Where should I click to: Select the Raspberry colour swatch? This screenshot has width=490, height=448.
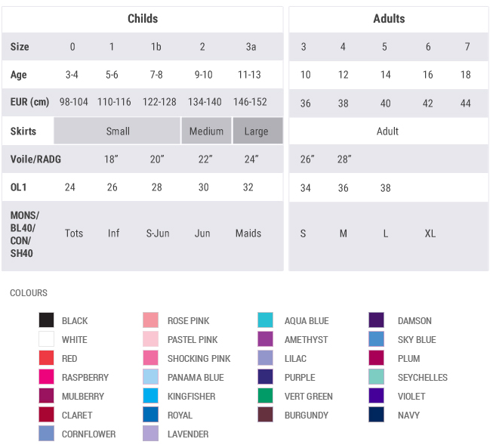pyautogui.click(x=47, y=377)
